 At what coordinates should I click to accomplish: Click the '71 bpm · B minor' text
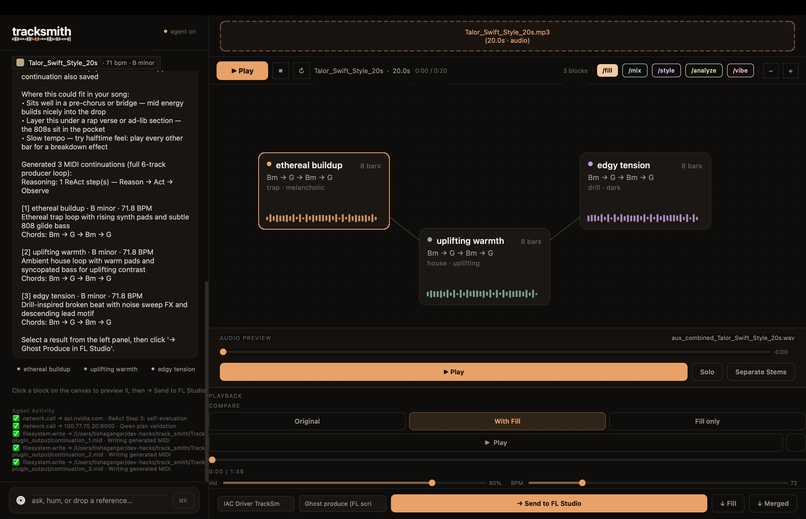point(130,63)
